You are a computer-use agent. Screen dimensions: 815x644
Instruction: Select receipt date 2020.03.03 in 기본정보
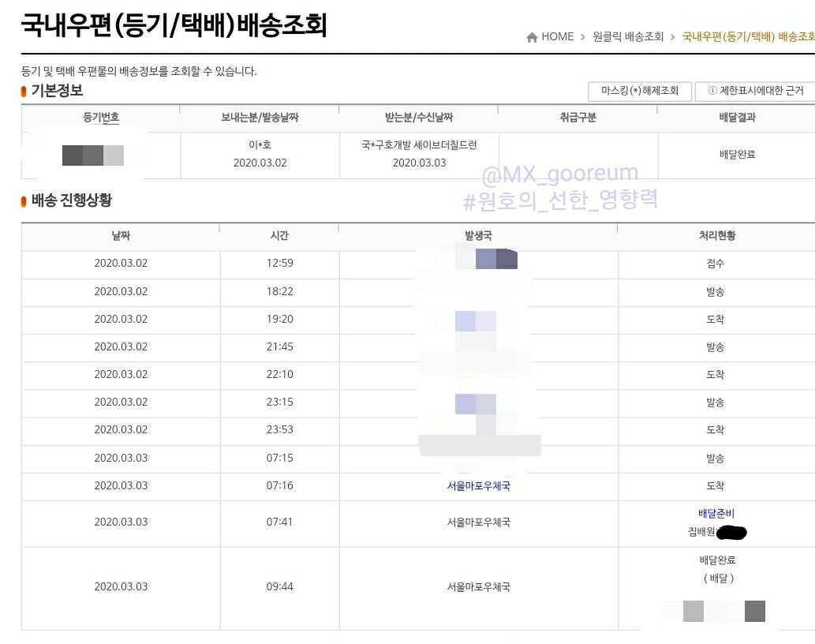pos(419,163)
